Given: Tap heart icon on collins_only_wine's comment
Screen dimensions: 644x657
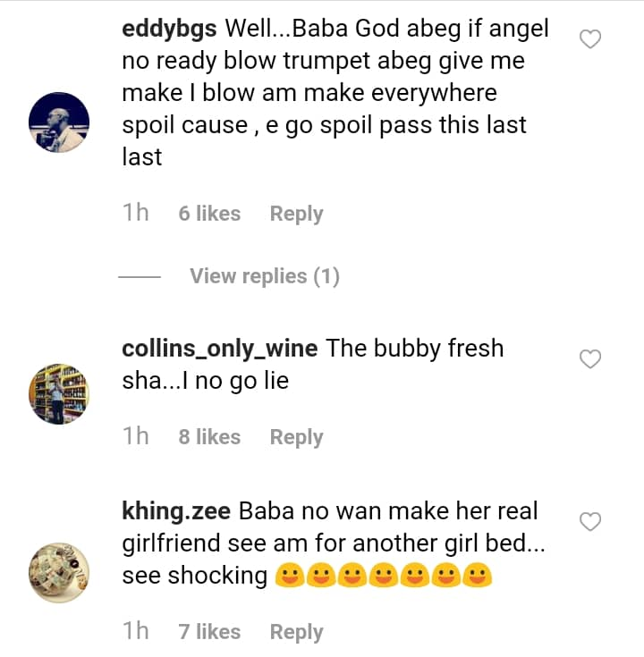Looking at the screenshot, I should [x=590, y=358].
